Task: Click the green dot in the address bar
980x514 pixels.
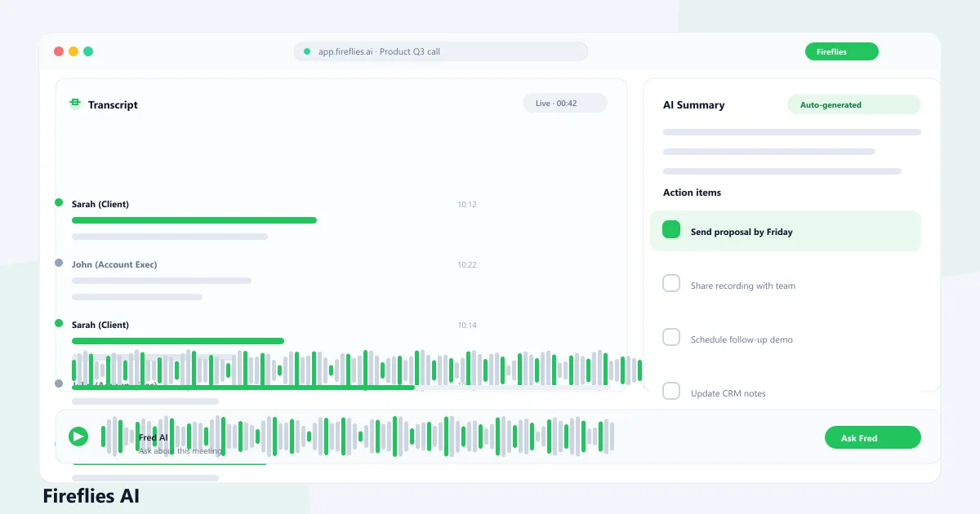Action: (x=307, y=51)
